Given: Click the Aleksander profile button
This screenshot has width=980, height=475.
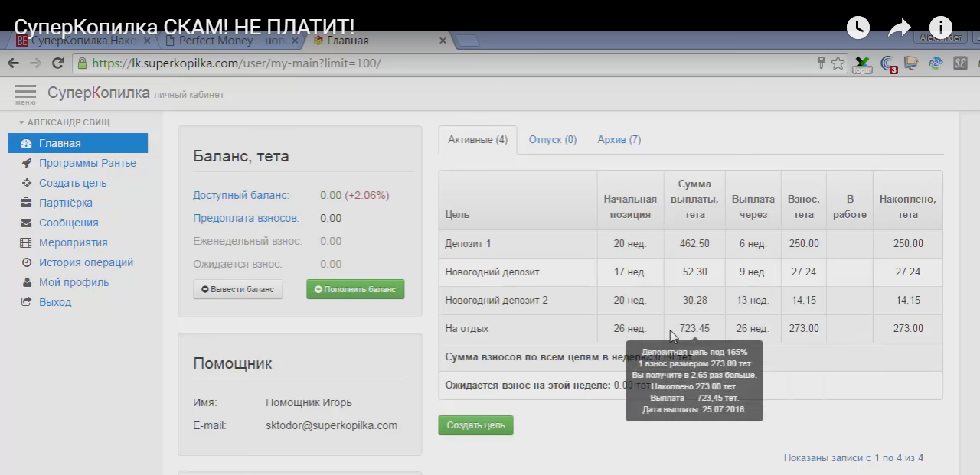Looking at the screenshot, I should point(940,37).
